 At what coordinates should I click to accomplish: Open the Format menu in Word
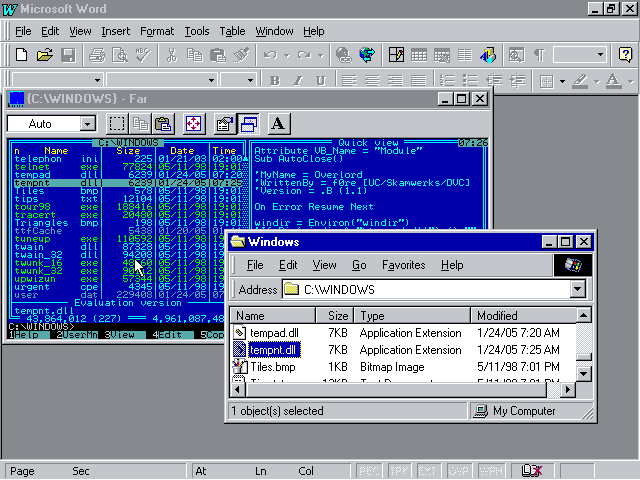(x=157, y=31)
